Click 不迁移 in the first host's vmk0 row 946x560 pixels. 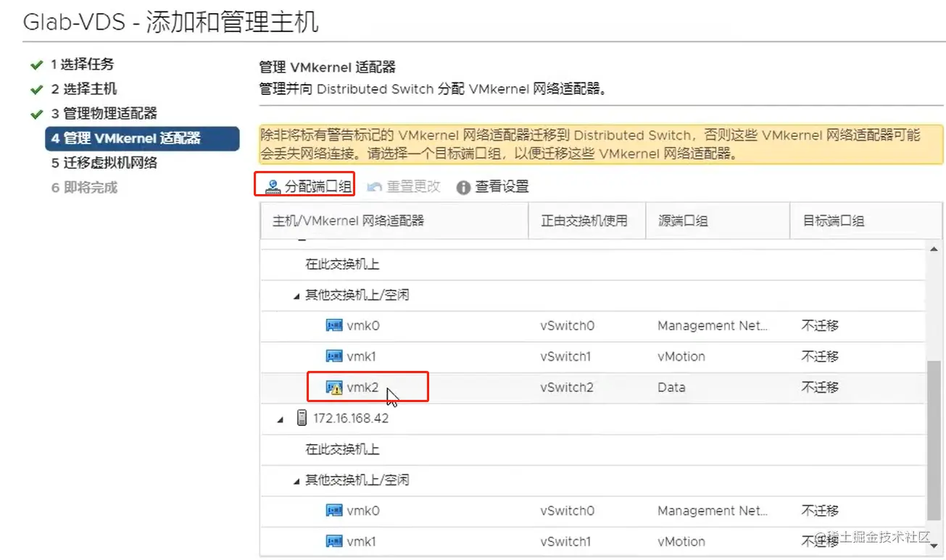click(820, 326)
